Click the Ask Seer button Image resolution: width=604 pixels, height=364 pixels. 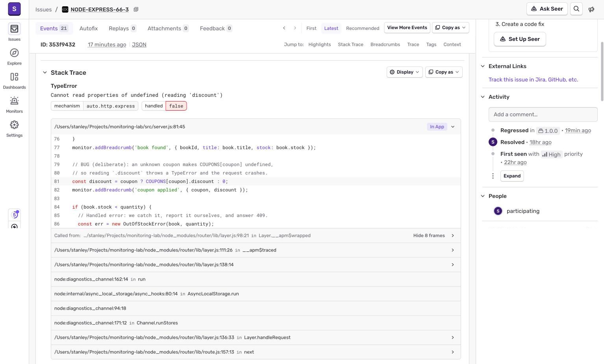[x=547, y=9]
